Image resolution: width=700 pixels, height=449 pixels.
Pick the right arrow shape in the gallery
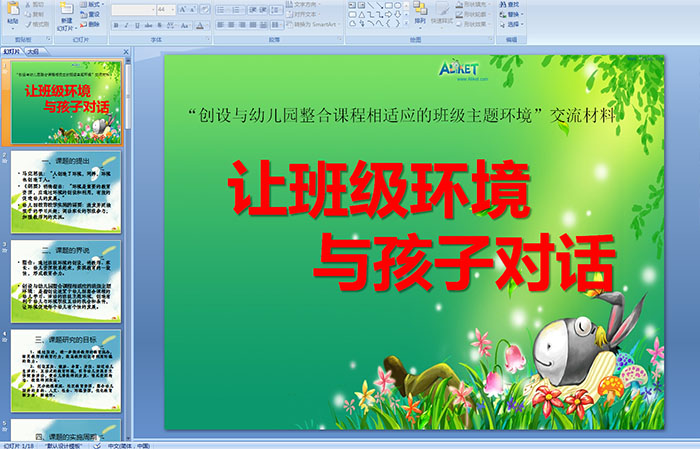[x=388, y=14]
